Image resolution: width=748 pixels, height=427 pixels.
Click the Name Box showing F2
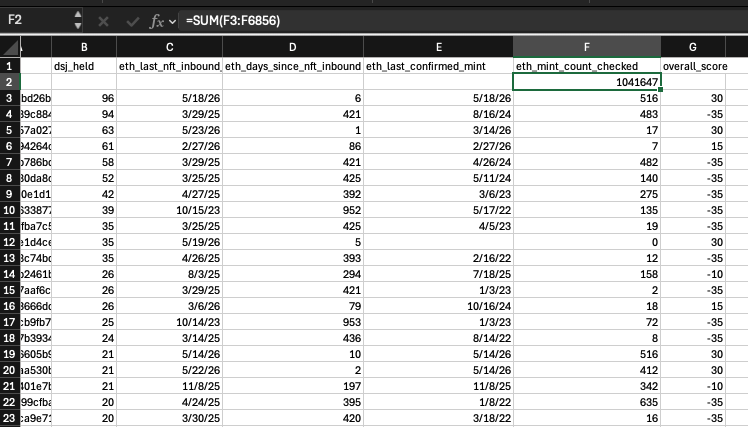pyautogui.click(x=37, y=20)
